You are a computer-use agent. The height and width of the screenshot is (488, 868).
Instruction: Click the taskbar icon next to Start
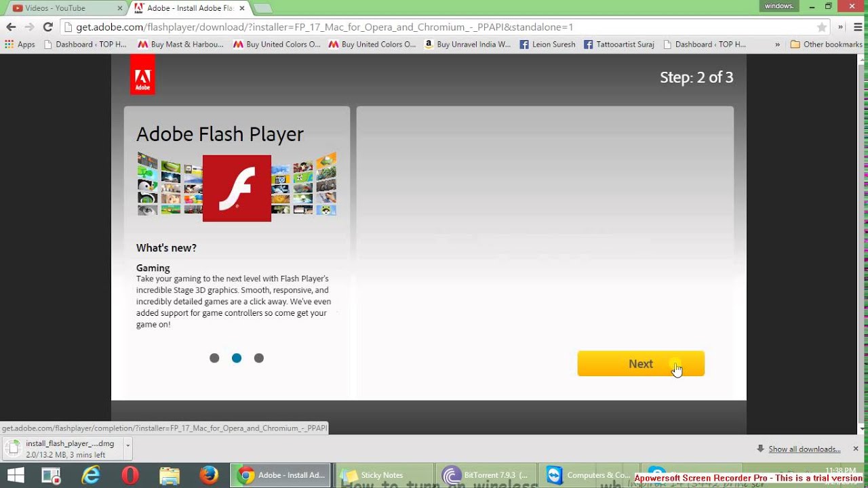click(x=52, y=475)
